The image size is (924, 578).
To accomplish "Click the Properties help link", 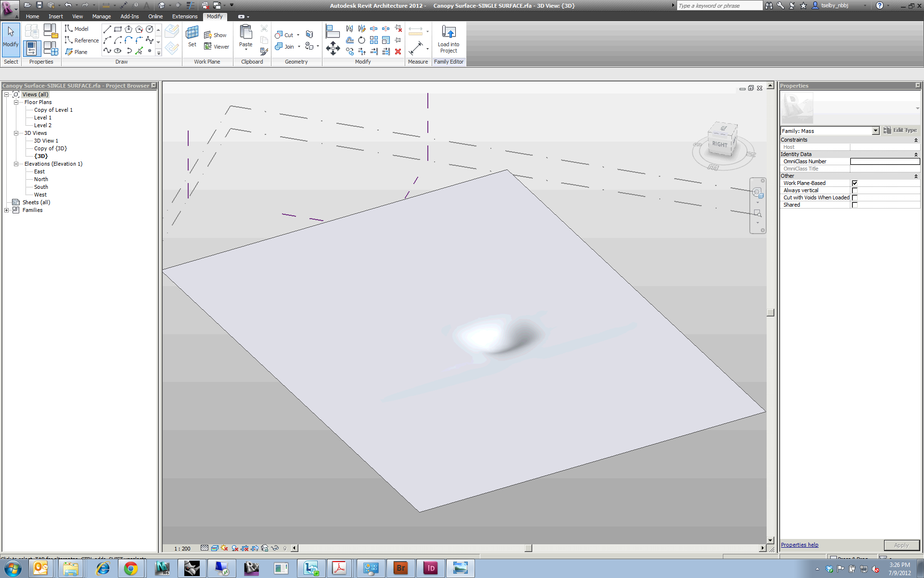I will tap(799, 545).
